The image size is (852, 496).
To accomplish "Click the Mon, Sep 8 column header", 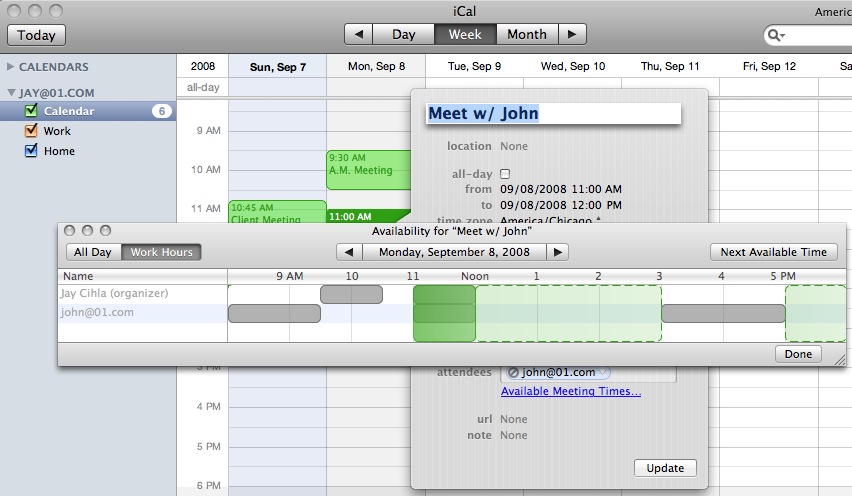I will click(376, 66).
